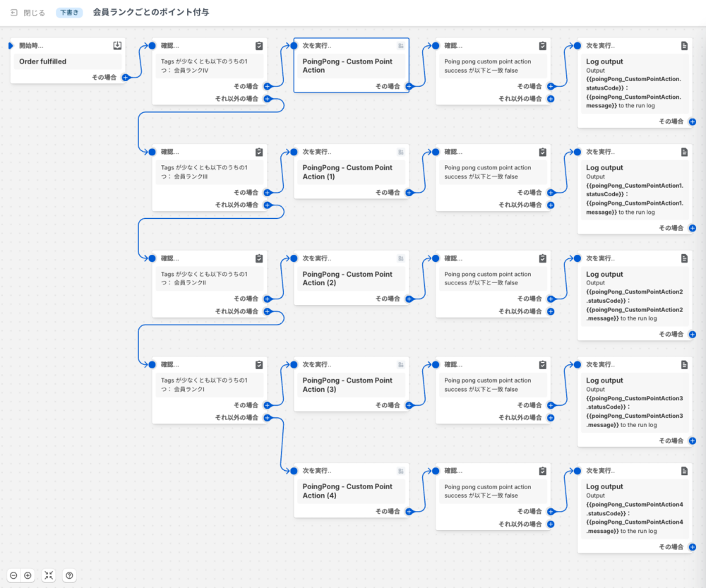
Task: Select the 'Order fulfilled' trigger text
Action: (43, 61)
